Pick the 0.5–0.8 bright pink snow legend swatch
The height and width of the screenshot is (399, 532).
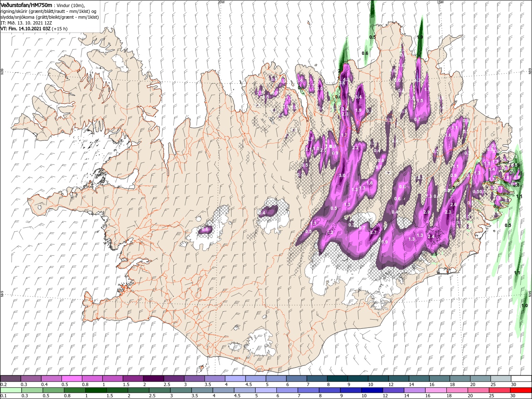click(71, 379)
